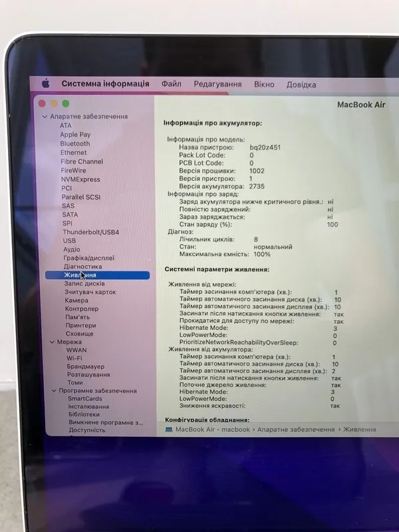Select SAS in the sidebar
Screen dimensions: 399x532
(68, 206)
